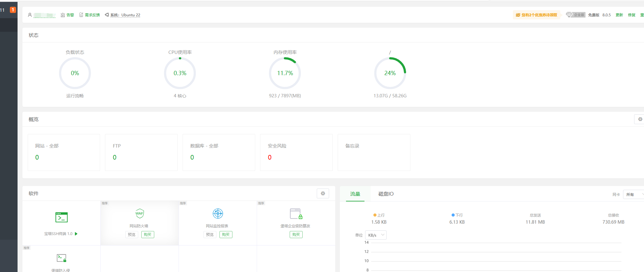644x272 pixels.
Task: Click the 修复 repair link
Action: 632,15
